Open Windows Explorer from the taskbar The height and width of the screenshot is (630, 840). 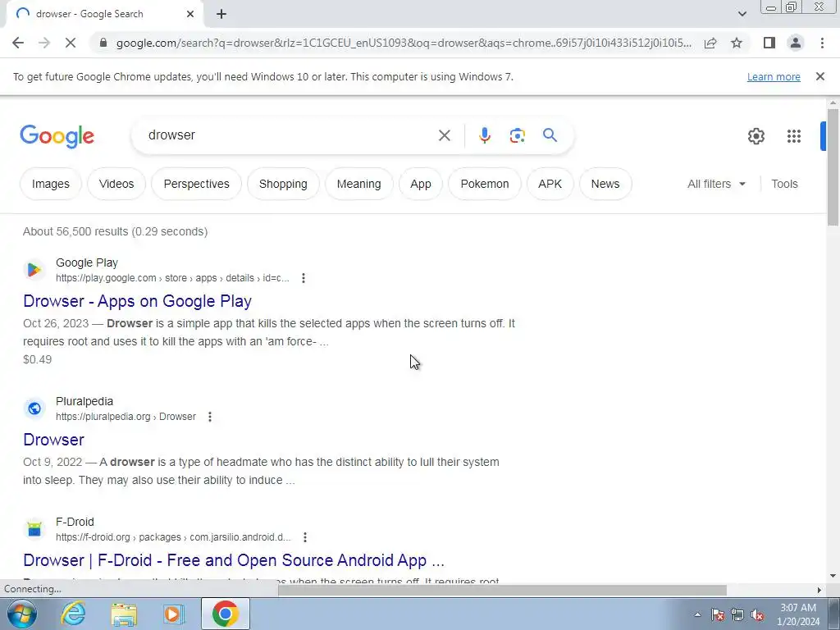click(124, 614)
